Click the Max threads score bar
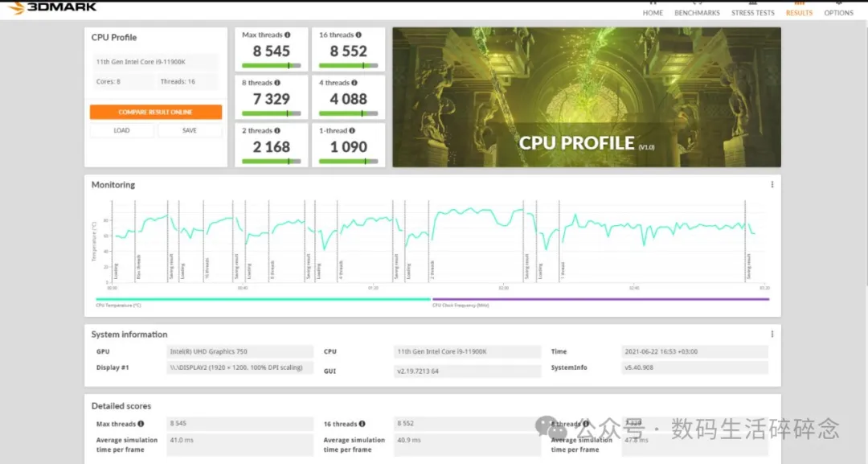This screenshot has height=464, width=868. 272,65
